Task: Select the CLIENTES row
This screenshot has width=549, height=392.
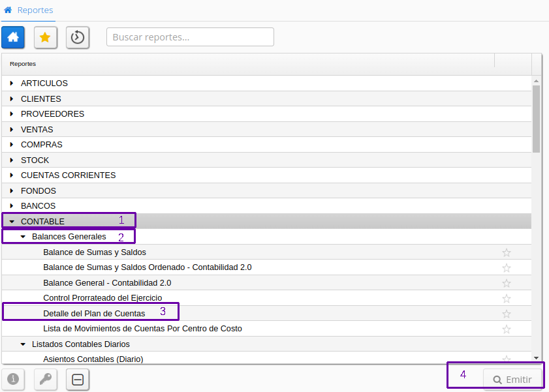Action: [x=266, y=99]
